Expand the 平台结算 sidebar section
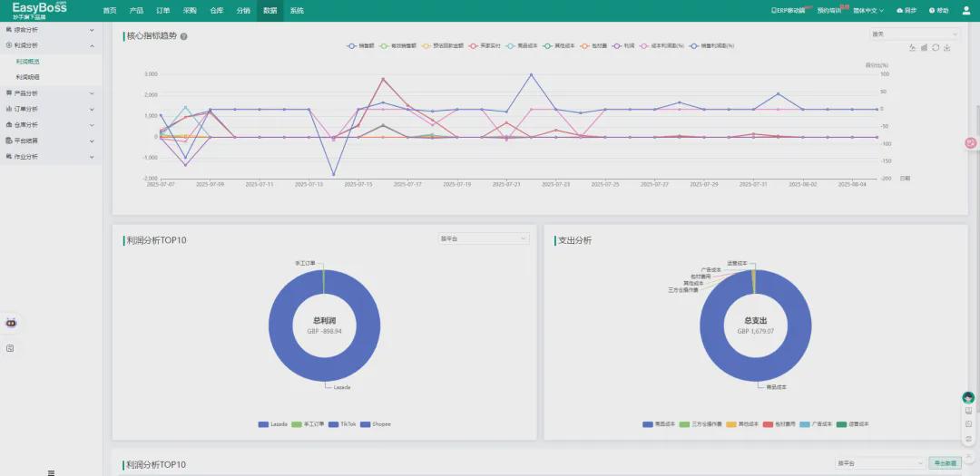The height and width of the screenshot is (476, 980). click(51, 141)
